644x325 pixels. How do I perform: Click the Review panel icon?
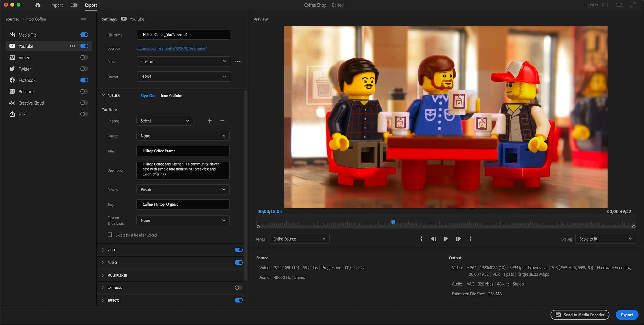pyautogui.click(x=605, y=5)
